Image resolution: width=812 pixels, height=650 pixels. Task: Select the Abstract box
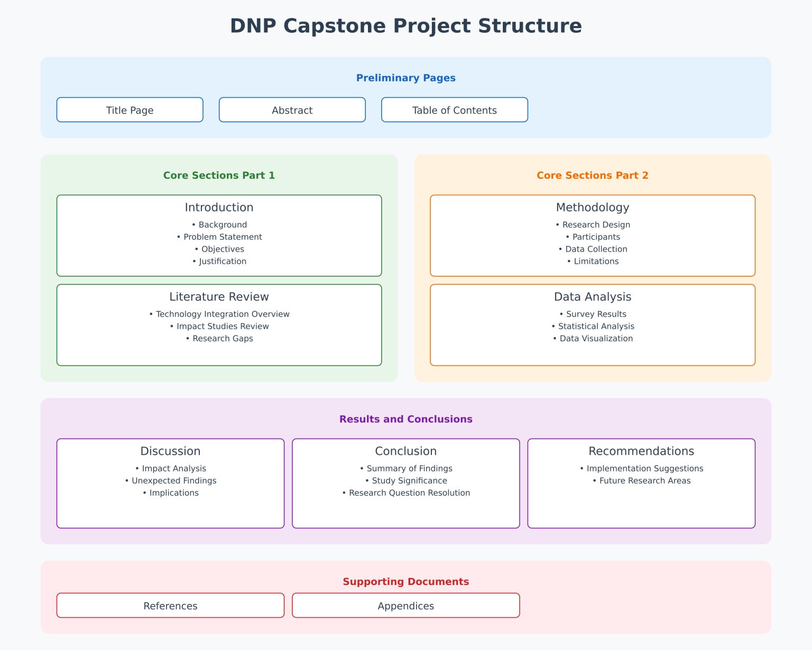292,110
